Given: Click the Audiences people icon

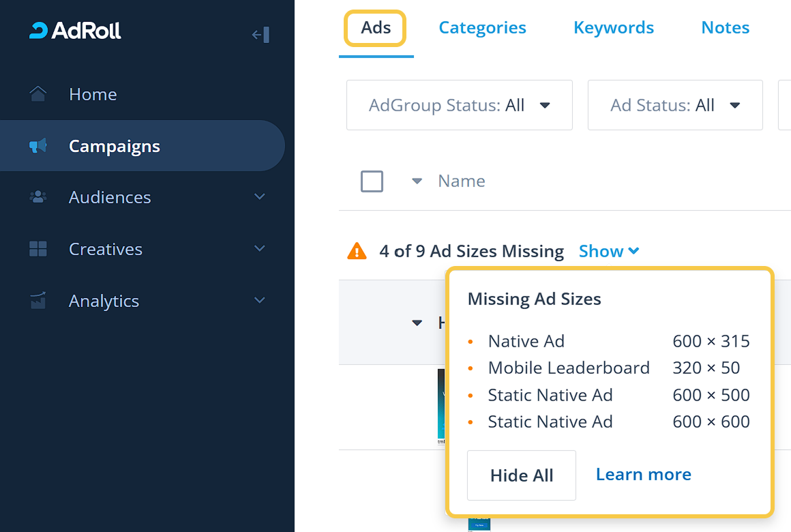Looking at the screenshot, I should pyautogui.click(x=38, y=197).
